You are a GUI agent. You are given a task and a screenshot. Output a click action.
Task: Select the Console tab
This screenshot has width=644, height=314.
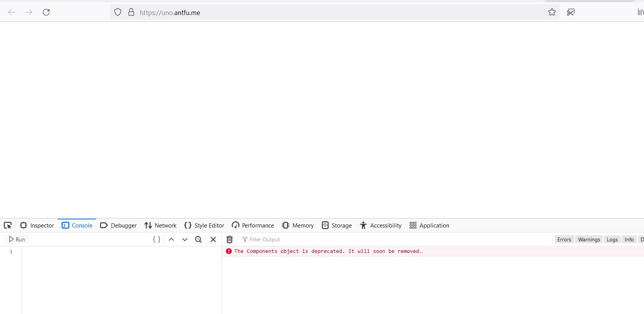pyautogui.click(x=77, y=225)
